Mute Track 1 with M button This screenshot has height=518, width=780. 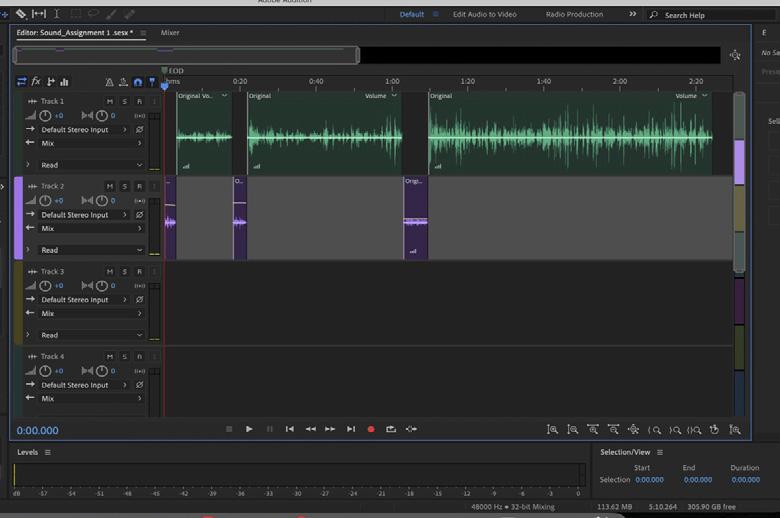tap(110, 102)
